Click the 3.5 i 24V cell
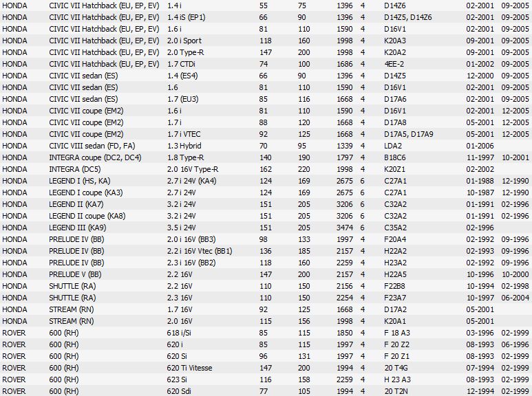Viewport: 532px width, 396px height. (x=182, y=228)
